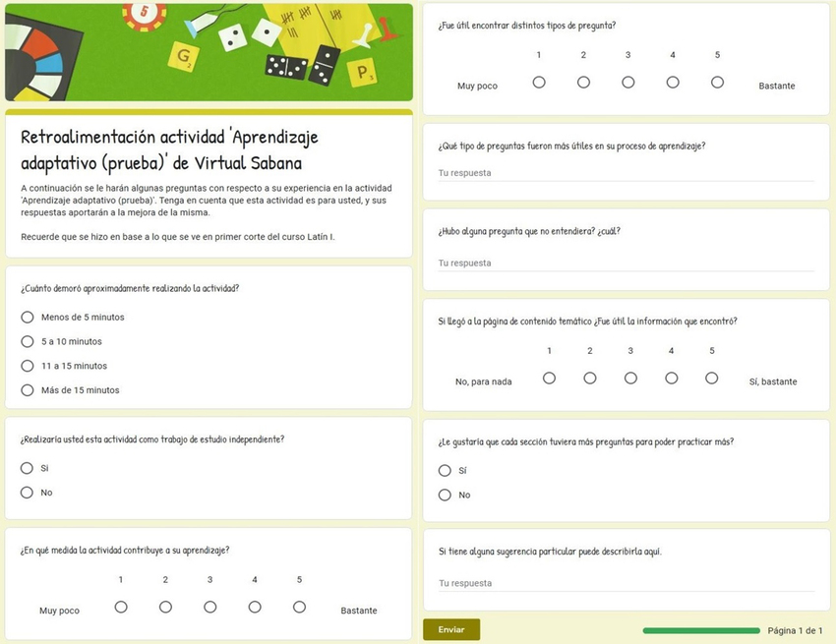This screenshot has height=644, width=836.
Task: Rate usefulness of question types as 2
Action: coord(583,83)
